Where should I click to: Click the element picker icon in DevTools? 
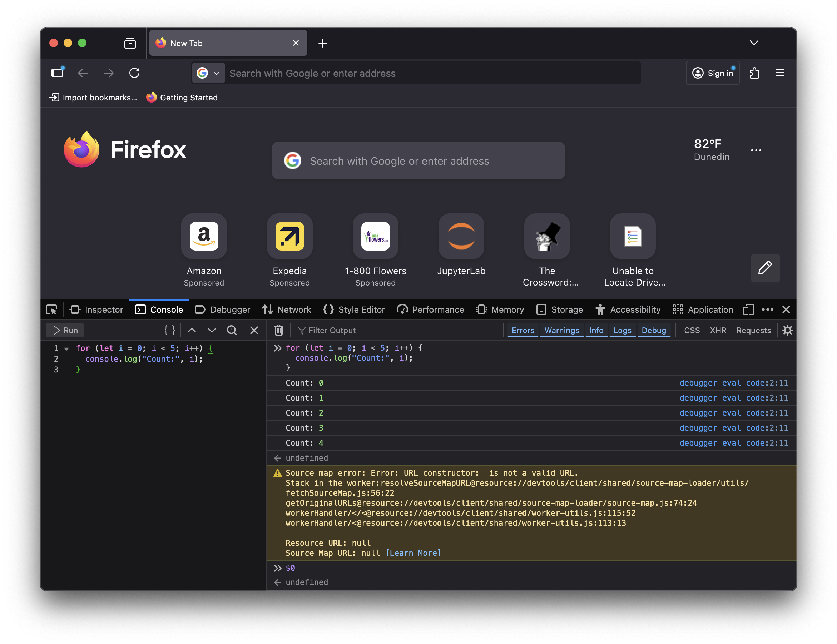[51, 309]
